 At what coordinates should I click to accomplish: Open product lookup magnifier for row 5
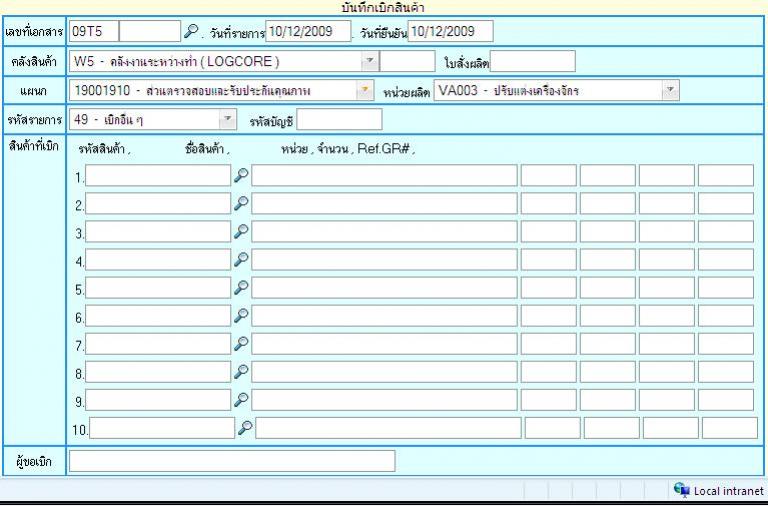tap(241, 288)
